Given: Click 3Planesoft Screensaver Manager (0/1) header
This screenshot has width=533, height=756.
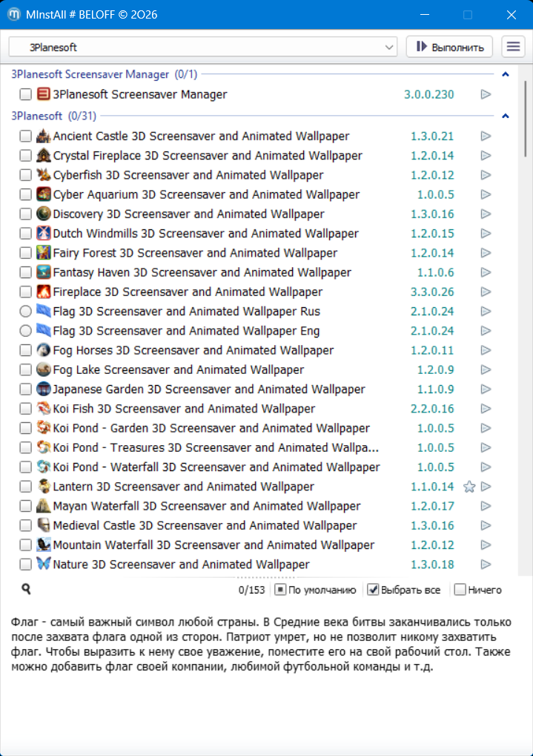Looking at the screenshot, I should [104, 74].
